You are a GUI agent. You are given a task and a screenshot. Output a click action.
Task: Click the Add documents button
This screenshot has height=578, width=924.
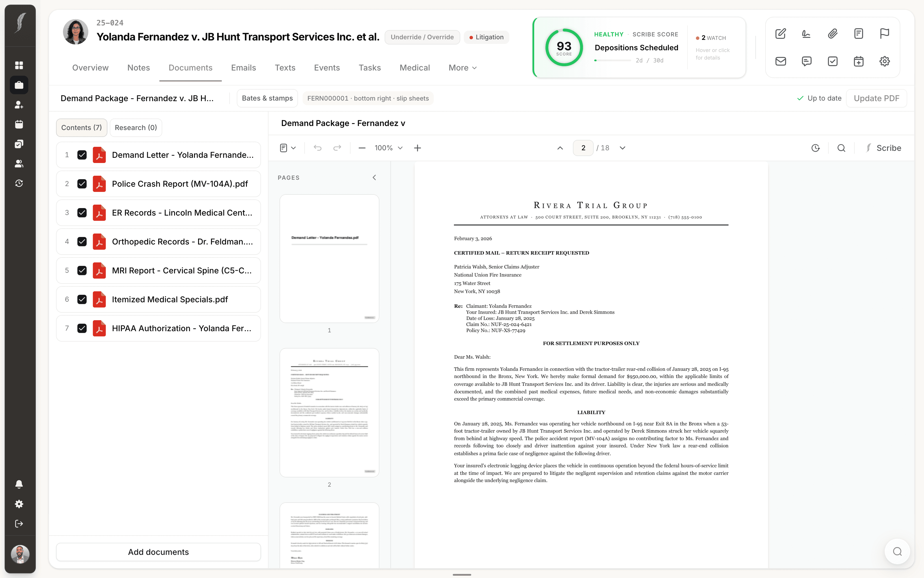158,552
